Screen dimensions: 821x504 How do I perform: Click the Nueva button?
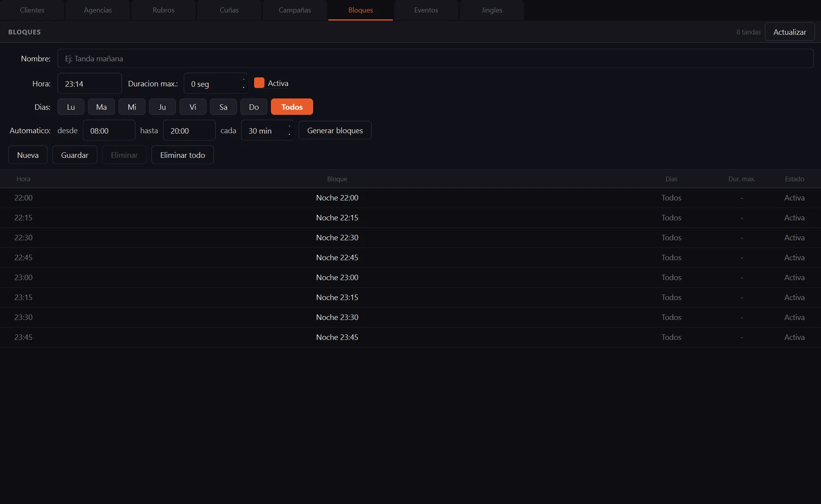28,155
